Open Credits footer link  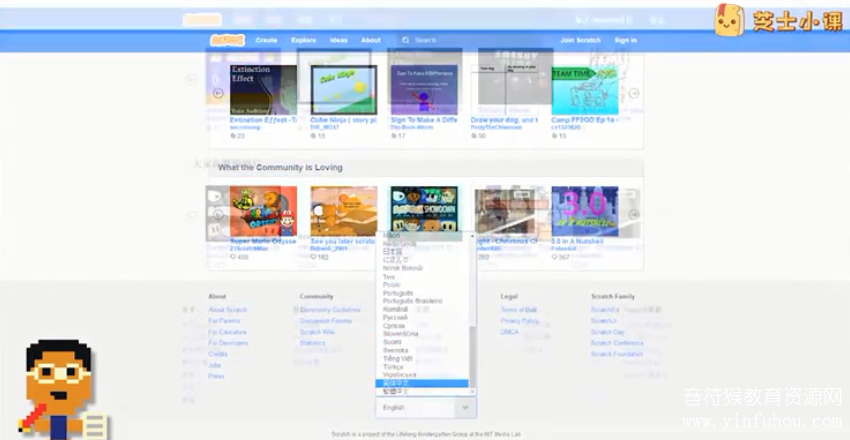pyautogui.click(x=218, y=354)
